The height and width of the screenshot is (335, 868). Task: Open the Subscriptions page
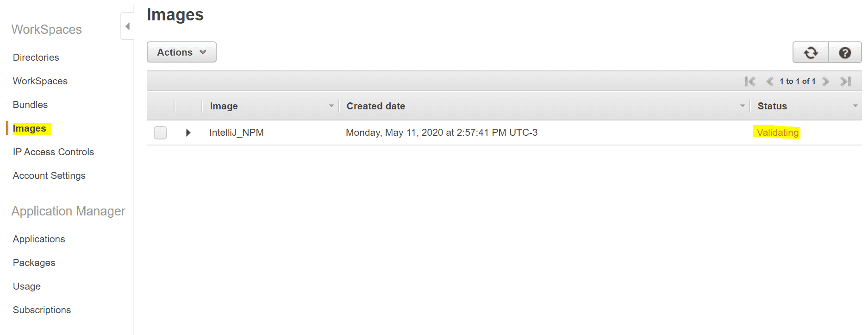click(42, 310)
